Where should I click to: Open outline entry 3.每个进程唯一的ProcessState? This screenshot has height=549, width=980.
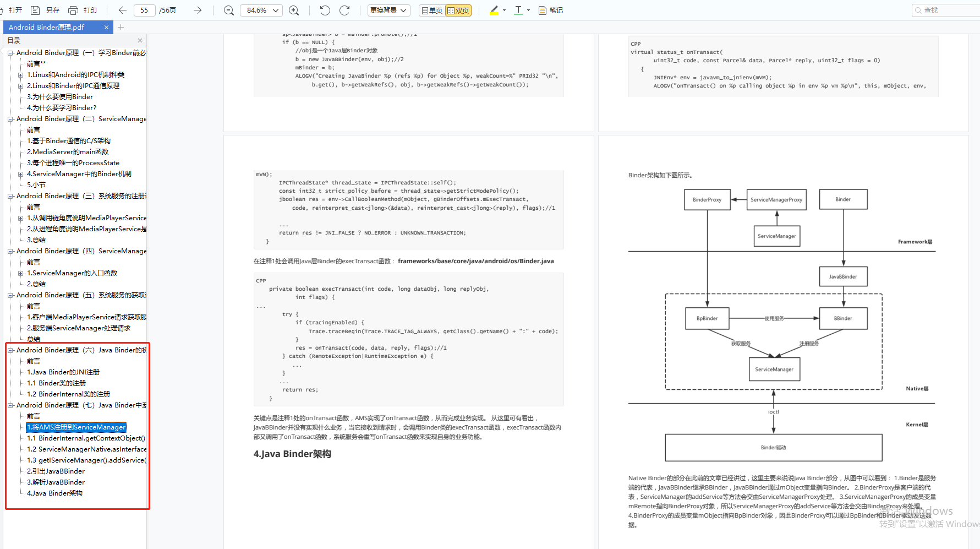(73, 163)
